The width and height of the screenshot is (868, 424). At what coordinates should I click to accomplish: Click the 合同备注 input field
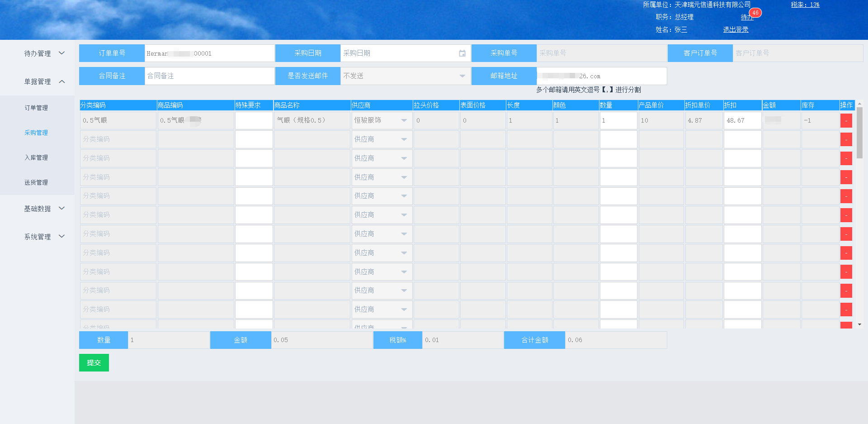(209, 76)
